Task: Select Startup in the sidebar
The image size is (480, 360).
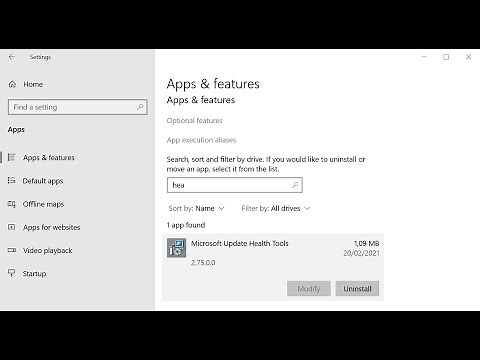Action: (34, 274)
